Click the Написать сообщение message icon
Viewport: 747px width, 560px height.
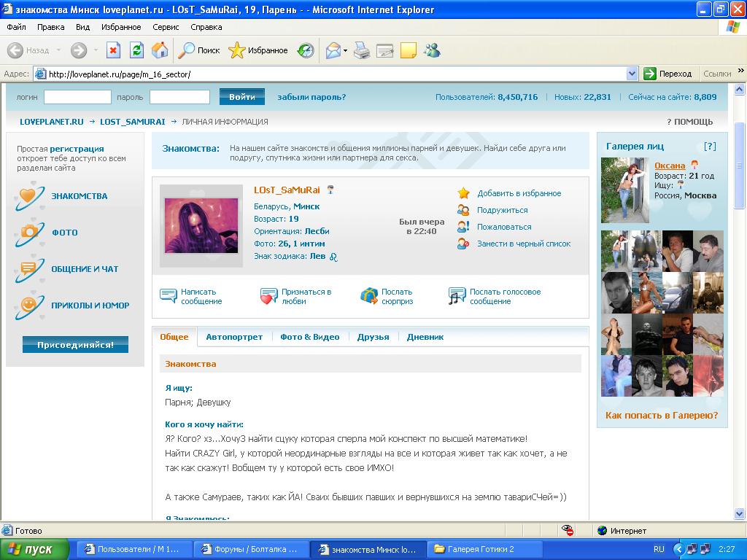169,296
